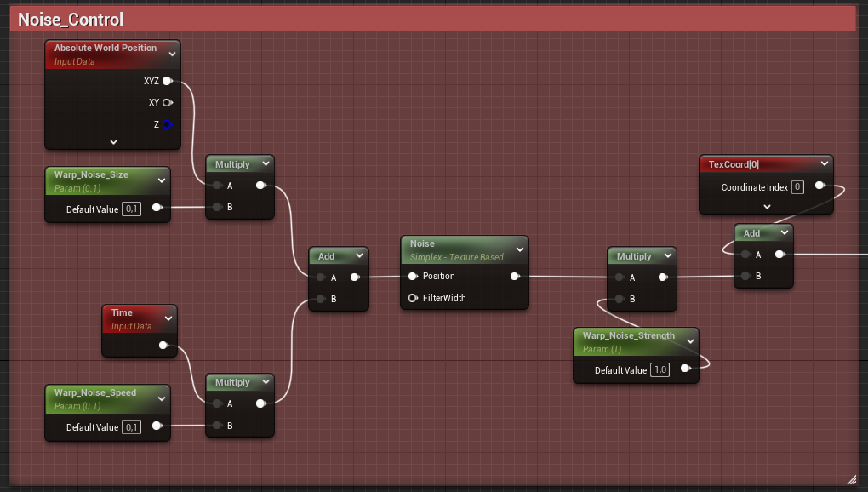Image resolution: width=868 pixels, height=492 pixels.
Task: Select the Time node title
Action: 122,312
